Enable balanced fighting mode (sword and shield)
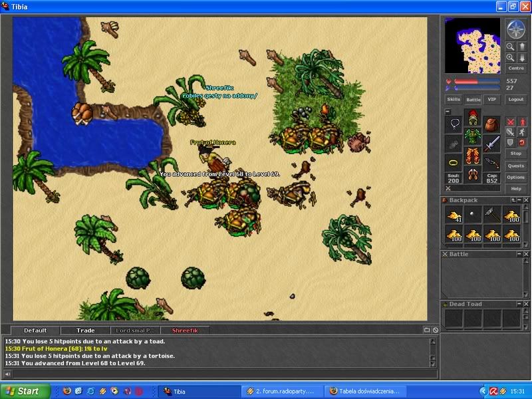This screenshot has height=399, width=532. (x=510, y=132)
